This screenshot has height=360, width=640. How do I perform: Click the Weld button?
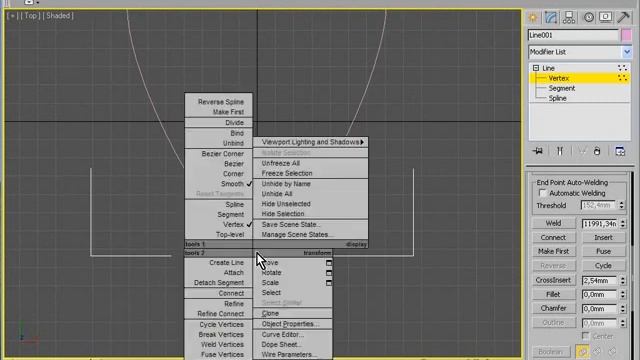click(x=553, y=223)
